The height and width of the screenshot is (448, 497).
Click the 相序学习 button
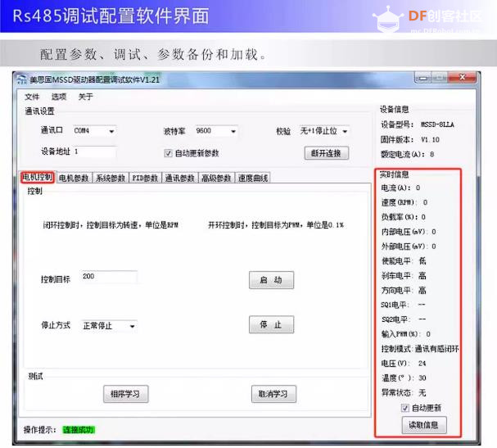[125, 394]
